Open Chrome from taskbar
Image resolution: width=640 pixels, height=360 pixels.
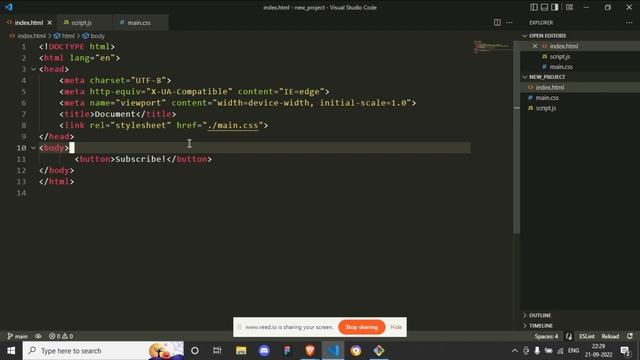(356, 351)
